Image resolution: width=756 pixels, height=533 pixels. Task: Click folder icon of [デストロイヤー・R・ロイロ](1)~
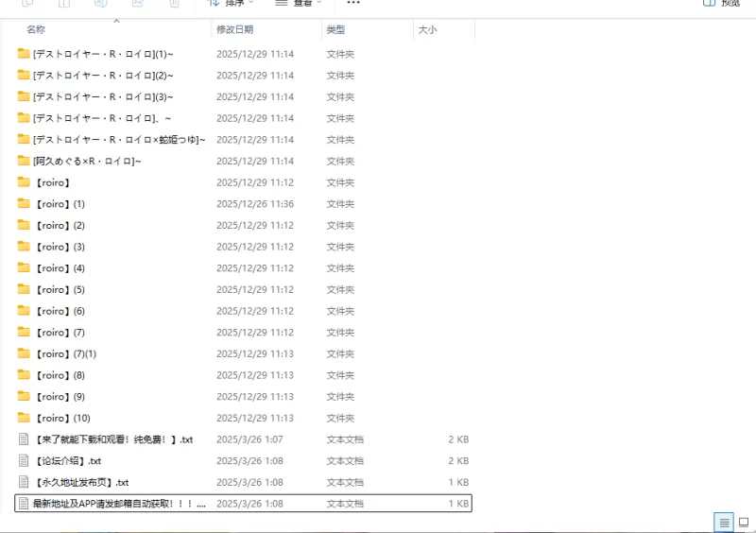pyautogui.click(x=23, y=54)
